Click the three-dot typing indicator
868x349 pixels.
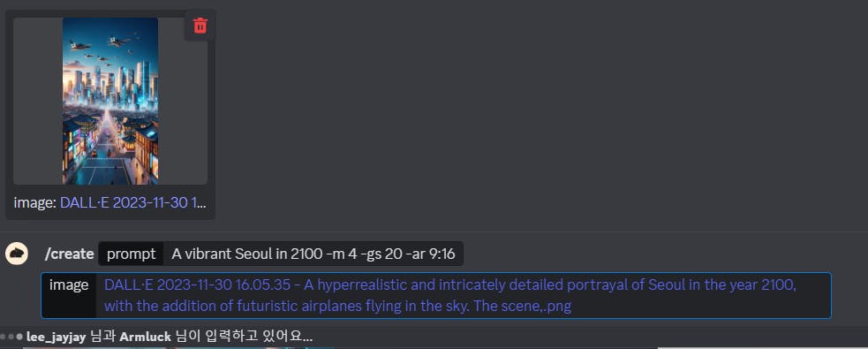12,337
